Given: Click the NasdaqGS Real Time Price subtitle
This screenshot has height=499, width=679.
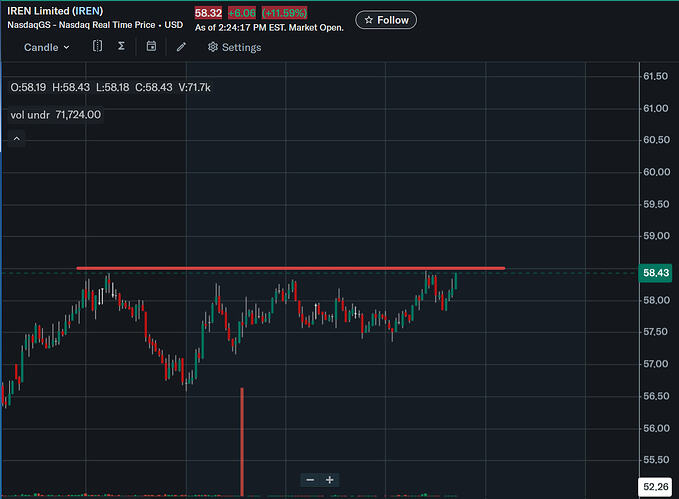Looking at the screenshot, I should point(95,25).
